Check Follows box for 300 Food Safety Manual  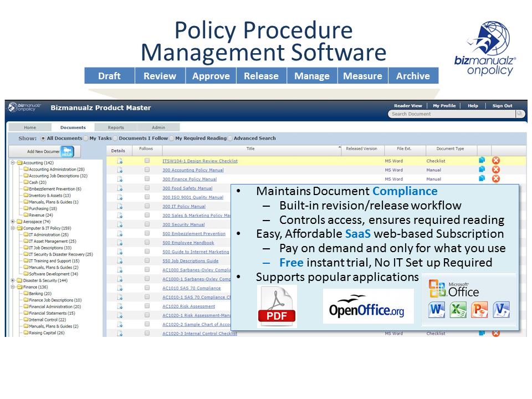click(147, 188)
